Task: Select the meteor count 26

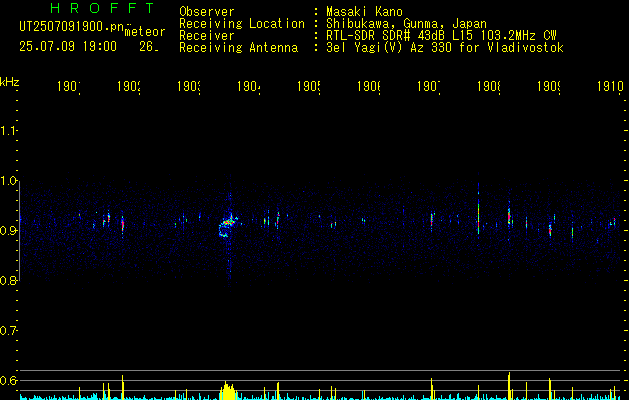Action: pyautogui.click(x=149, y=47)
